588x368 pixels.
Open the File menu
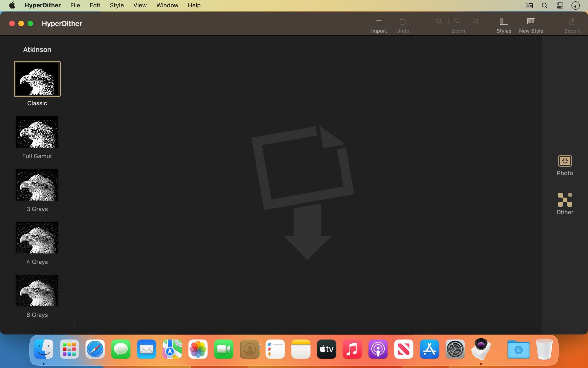coord(75,5)
